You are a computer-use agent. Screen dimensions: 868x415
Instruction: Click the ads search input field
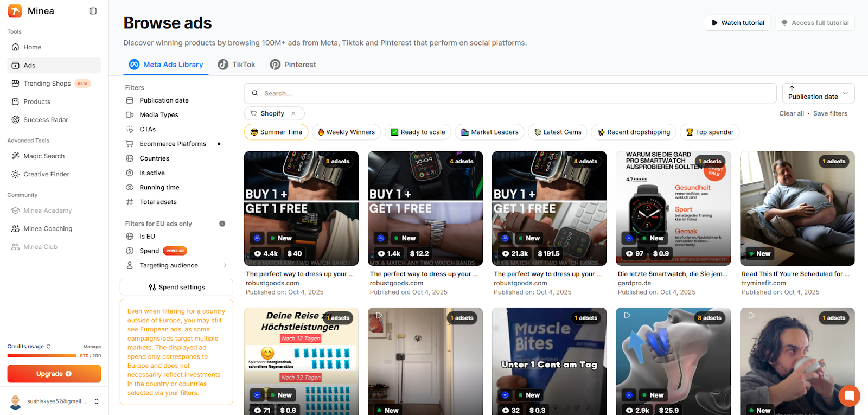(510, 93)
